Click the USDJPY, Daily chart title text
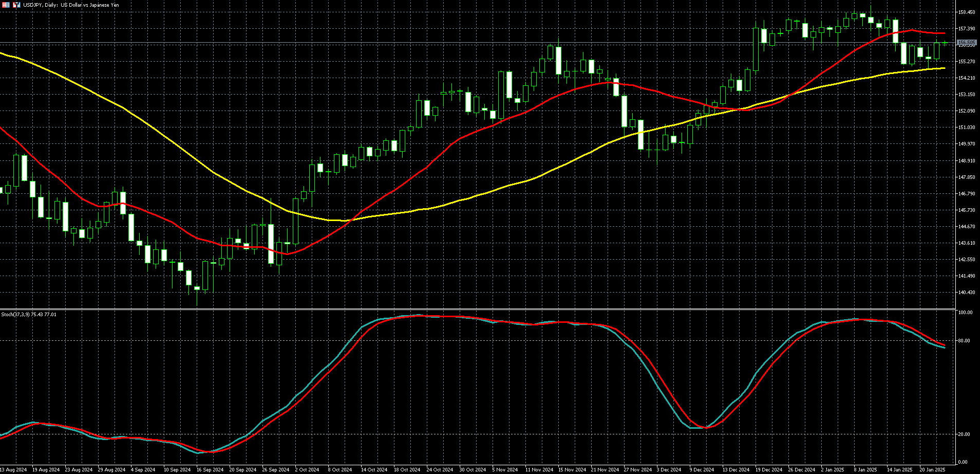Screen dimensions: 980x474 click(x=71, y=5)
